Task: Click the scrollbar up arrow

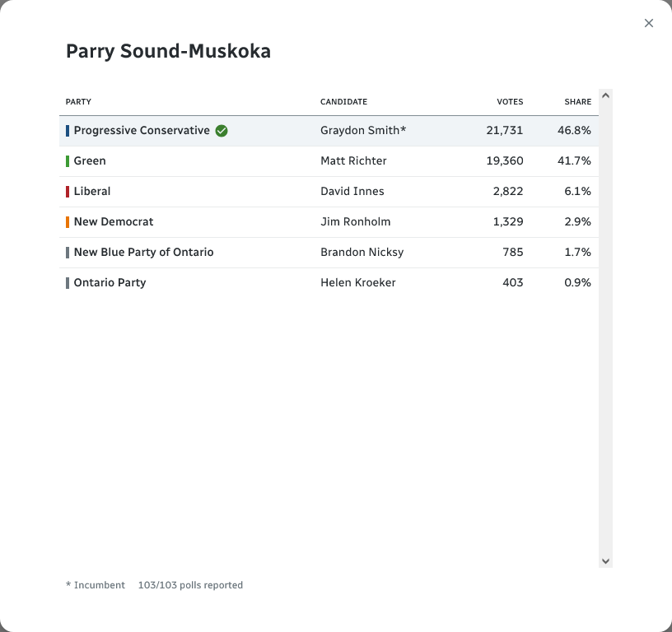Action: 605,95
